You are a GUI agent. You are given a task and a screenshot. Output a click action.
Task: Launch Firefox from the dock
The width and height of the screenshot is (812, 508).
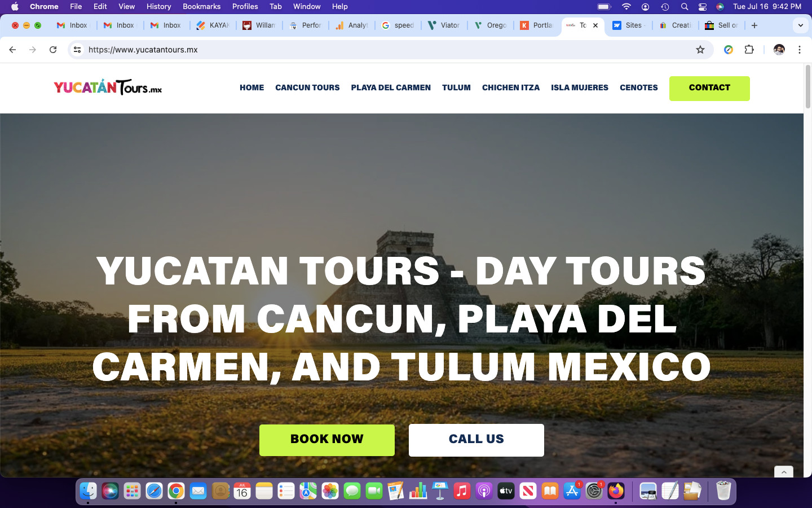click(x=616, y=491)
